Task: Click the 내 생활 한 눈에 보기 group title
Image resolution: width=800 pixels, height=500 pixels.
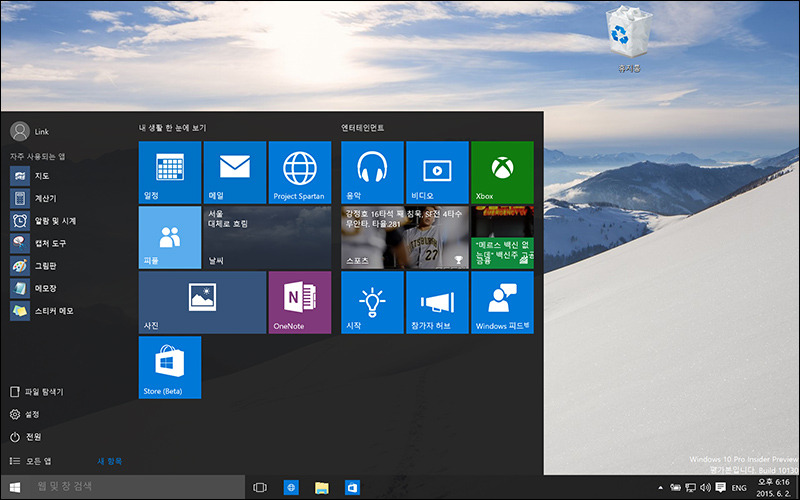Action: pyautogui.click(x=172, y=128)
